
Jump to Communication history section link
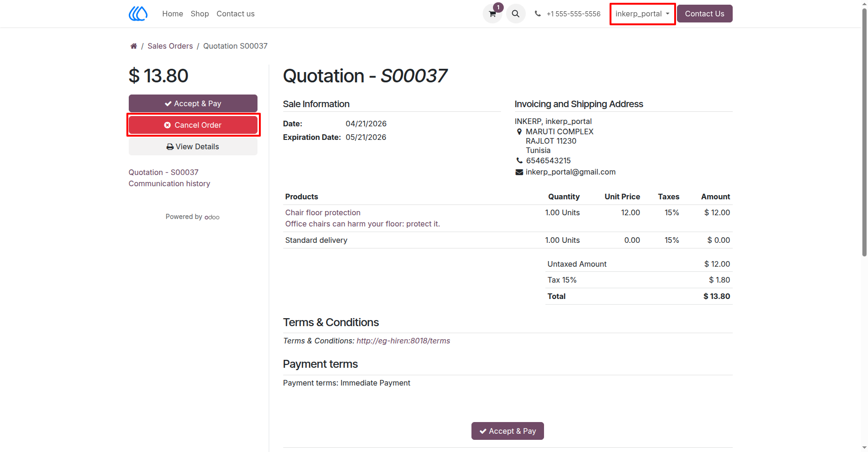pos(169,183)
